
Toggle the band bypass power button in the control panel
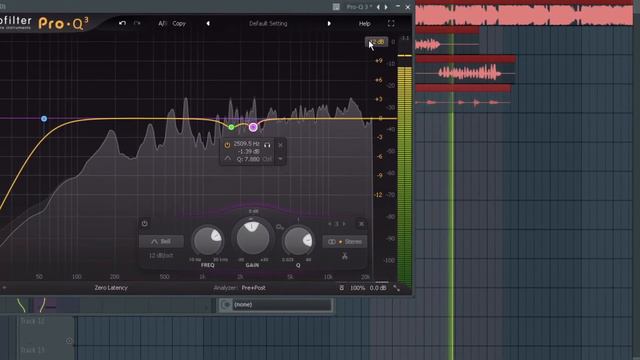[x=144, y=224]
